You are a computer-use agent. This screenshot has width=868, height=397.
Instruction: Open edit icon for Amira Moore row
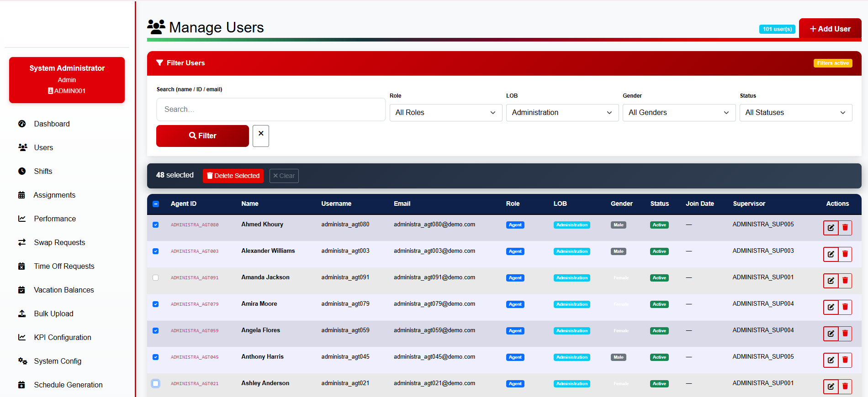coord(831,307)
